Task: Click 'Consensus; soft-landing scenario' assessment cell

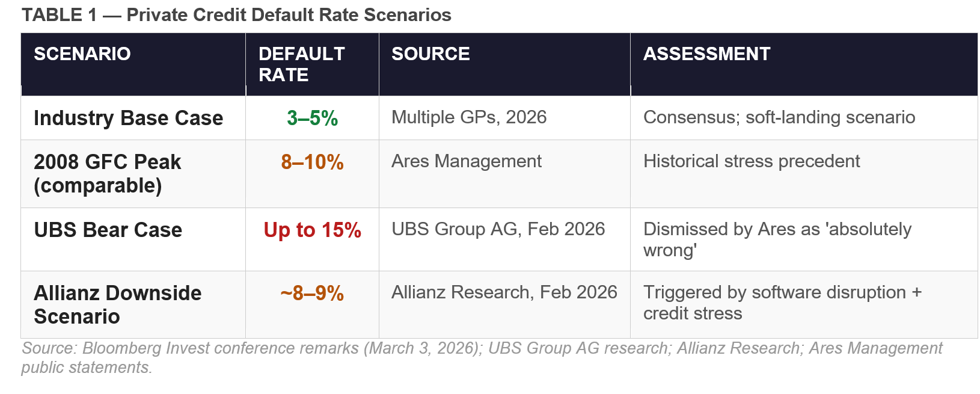Action: point(779,117)
